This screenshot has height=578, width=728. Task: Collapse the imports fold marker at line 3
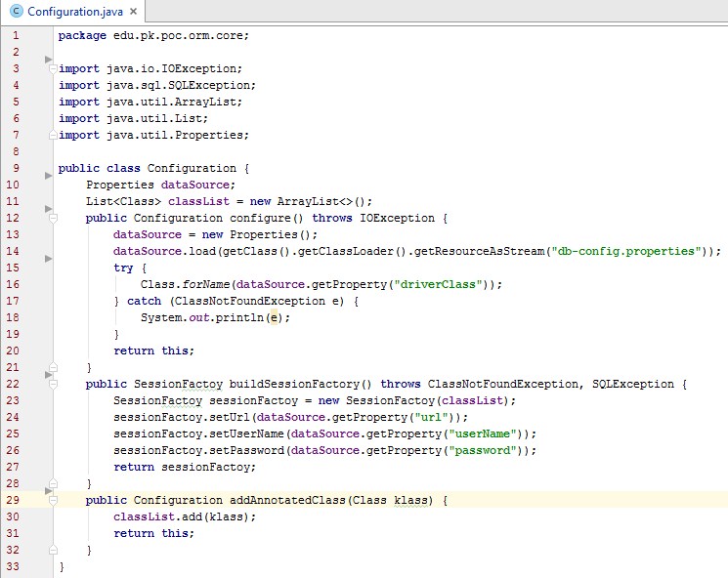click(53, 68)
